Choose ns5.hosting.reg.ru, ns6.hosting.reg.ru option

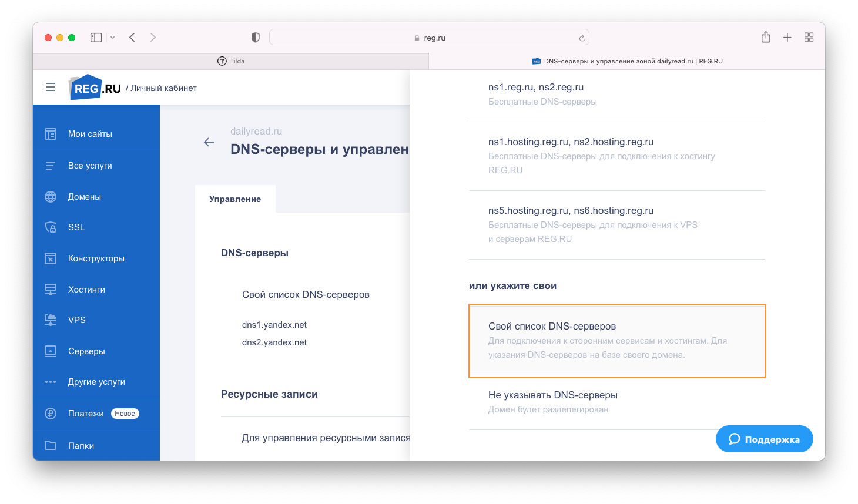pyautogui.click(x=617, y=225)
